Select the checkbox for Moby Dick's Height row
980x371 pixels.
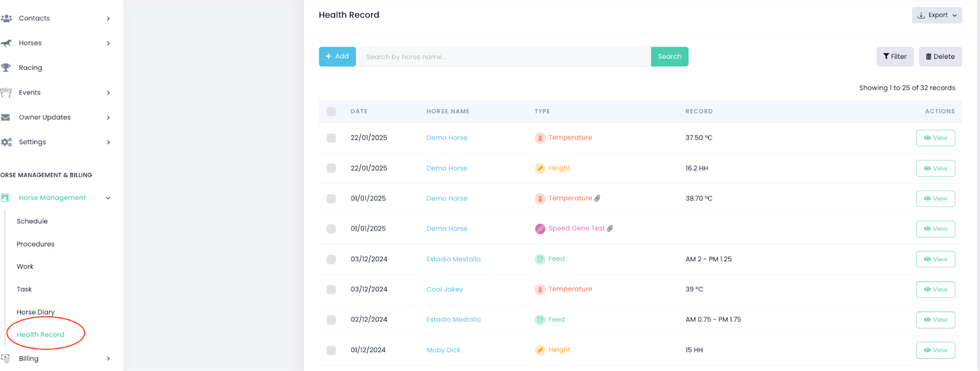point(331,350)
